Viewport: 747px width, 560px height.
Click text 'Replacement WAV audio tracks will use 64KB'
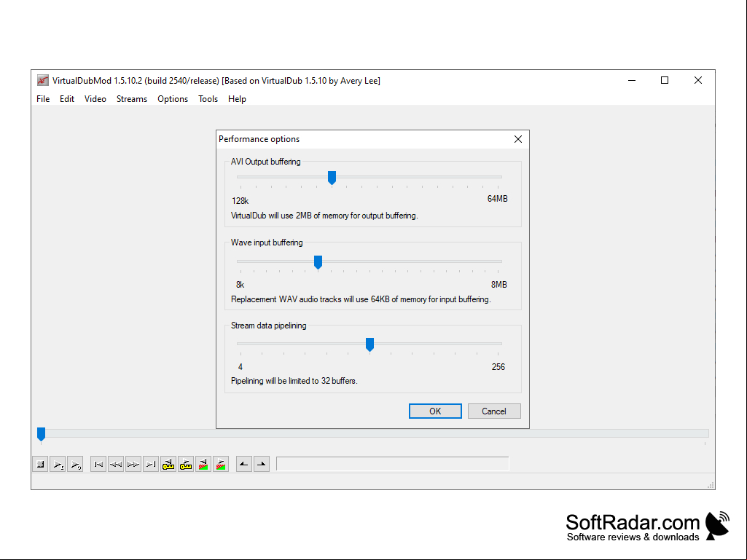[310, 299]
